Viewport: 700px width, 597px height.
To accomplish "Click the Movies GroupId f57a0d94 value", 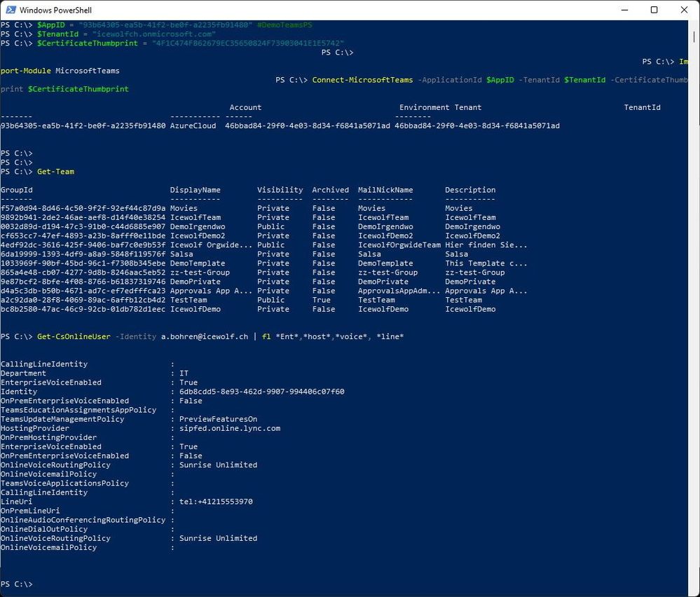I will [83, 208].
